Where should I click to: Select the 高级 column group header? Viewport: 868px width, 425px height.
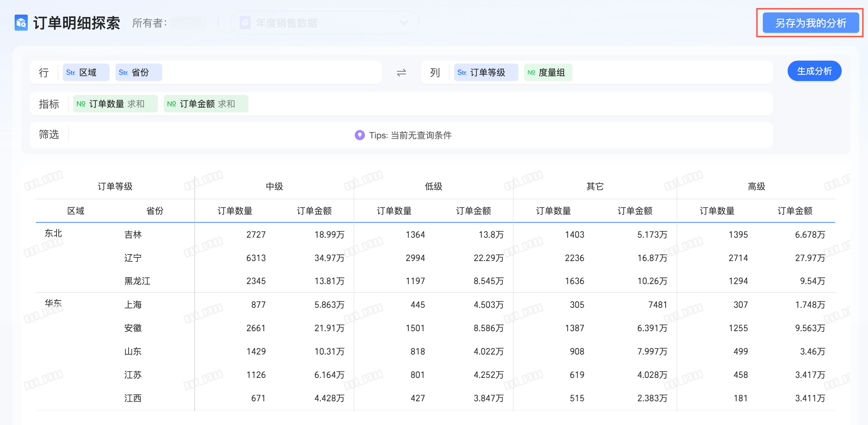tap(756, 187)
